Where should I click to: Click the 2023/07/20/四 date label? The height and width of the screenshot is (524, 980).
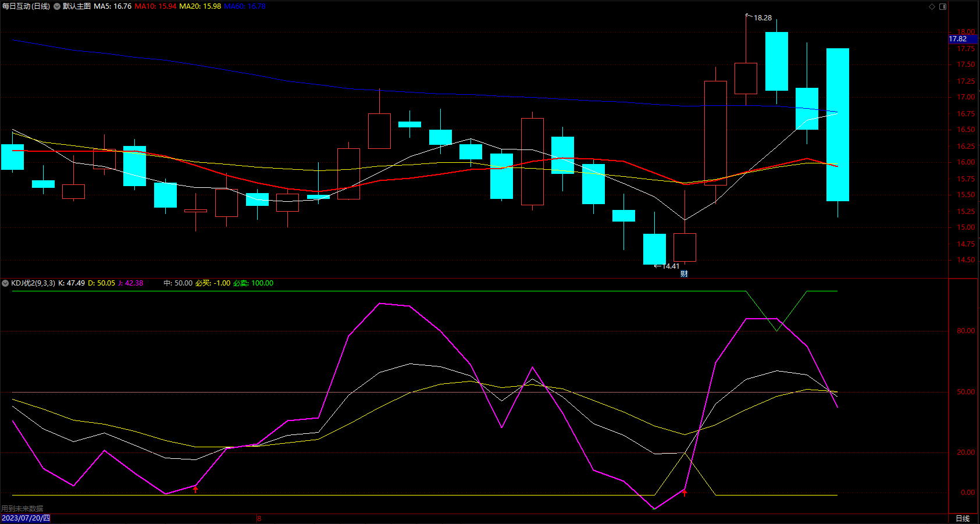tap(26, 518)
